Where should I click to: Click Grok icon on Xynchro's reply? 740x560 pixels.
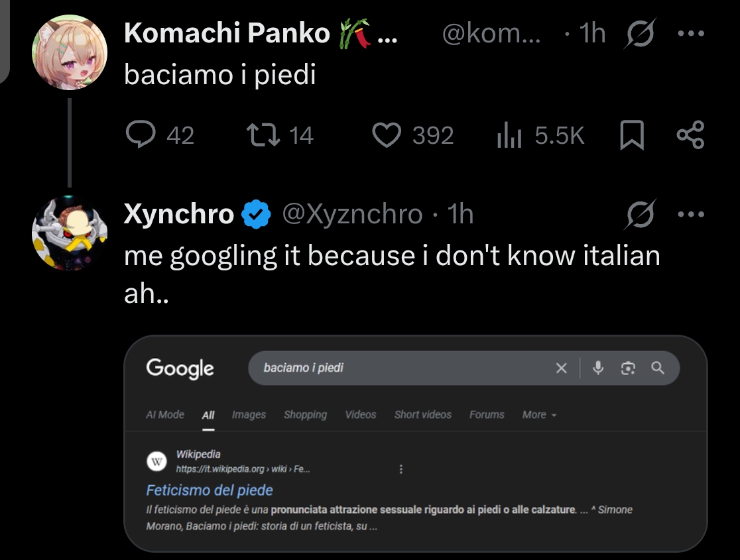point(641,214)
